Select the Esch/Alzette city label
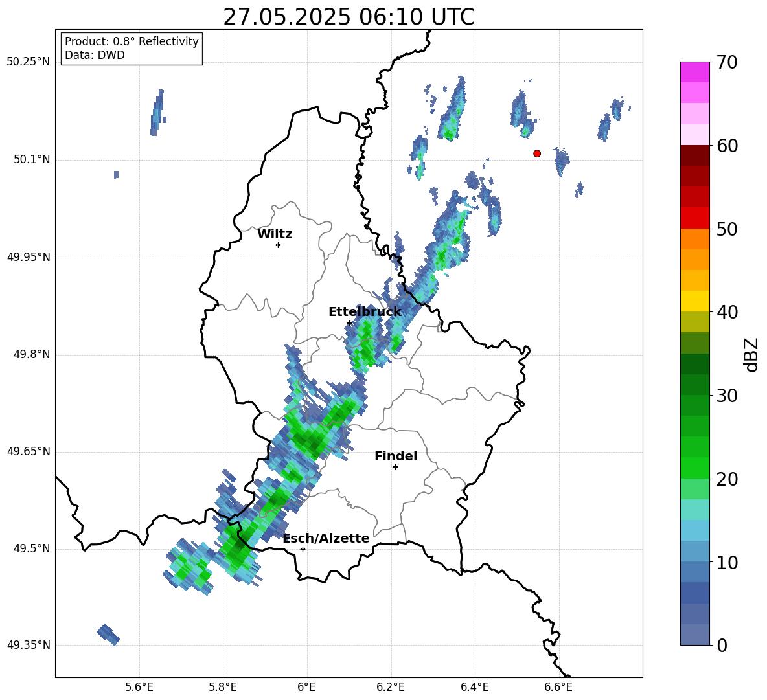Screen dimensions: 767x700 [326, 538]
